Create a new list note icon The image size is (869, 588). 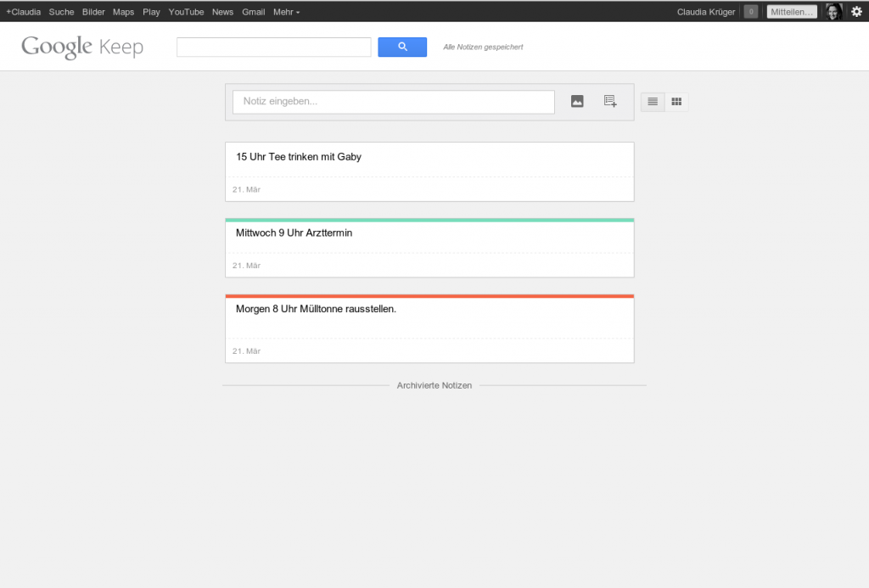click(610, 102)
